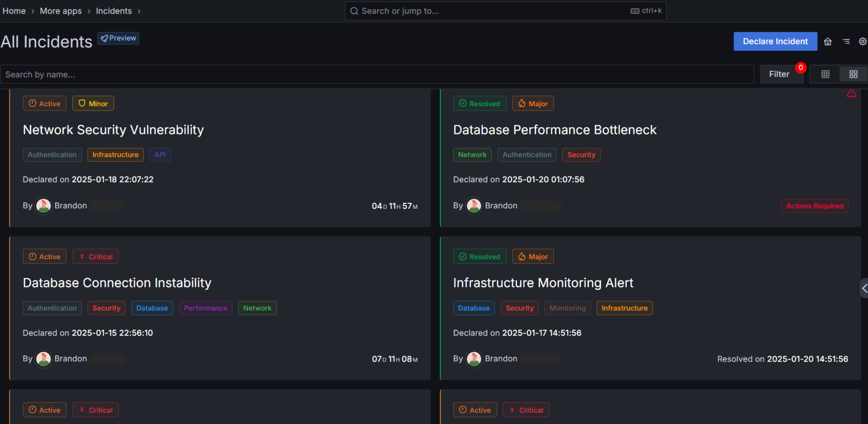Open the Filter dropdown
868x424 pixels.
pos(779,74)
